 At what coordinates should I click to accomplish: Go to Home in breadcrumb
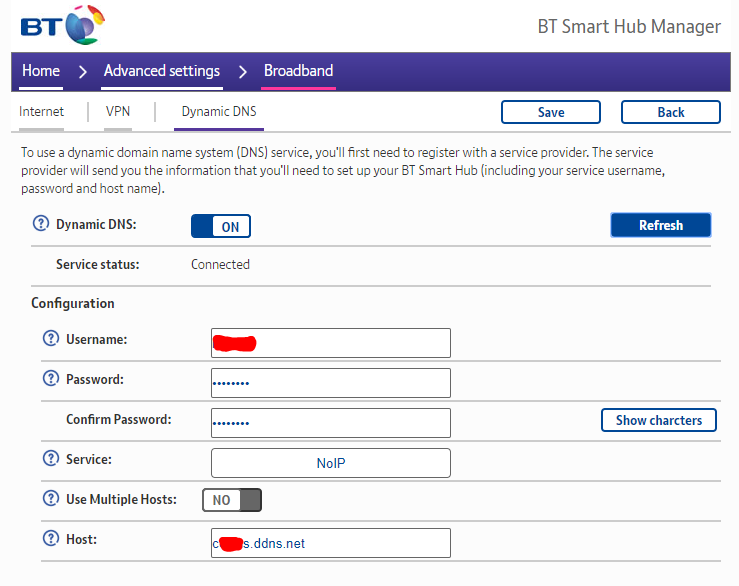(x=41, y=71)
